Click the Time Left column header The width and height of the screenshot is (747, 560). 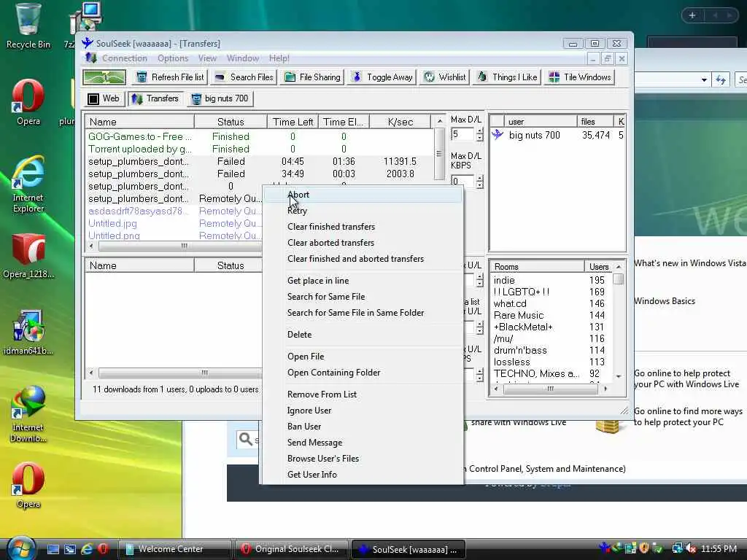pyautogui.click(x=293, y=122)
